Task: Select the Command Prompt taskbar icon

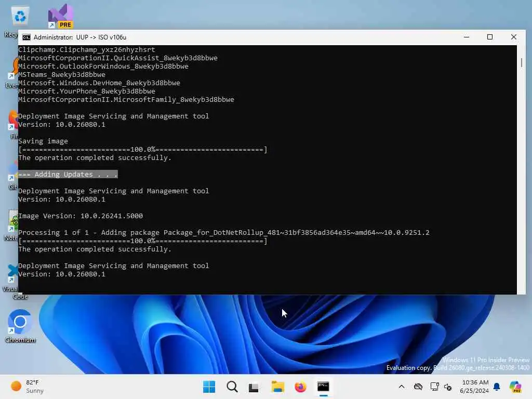Action: 323,387
